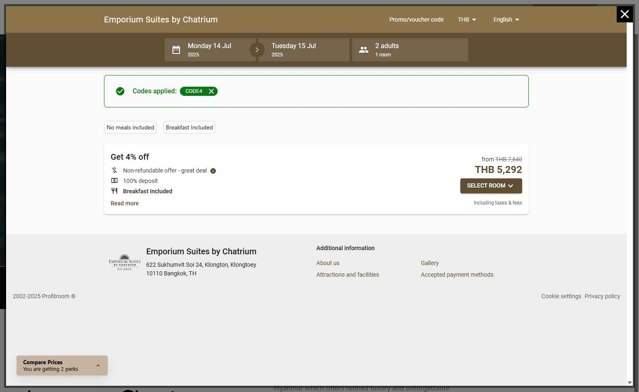
Task: Click the THB 5,292 price
Action: (x=498, y=170)
